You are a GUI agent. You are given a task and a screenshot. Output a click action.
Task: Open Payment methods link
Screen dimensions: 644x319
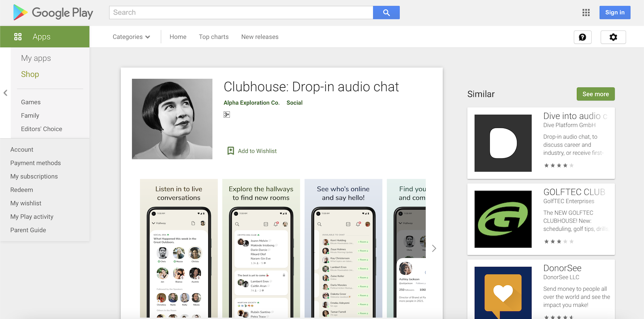coord(35,163)
